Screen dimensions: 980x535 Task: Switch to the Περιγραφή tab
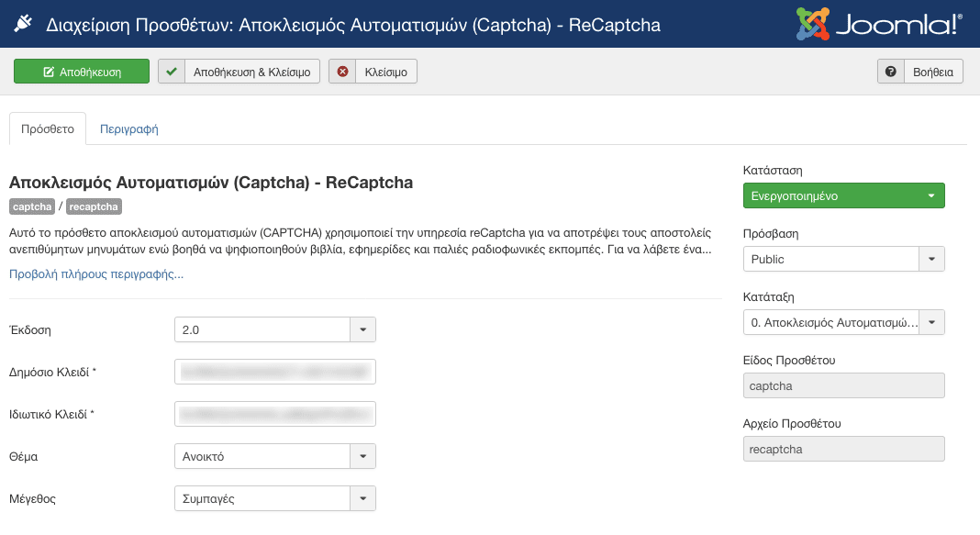tap(129, 128)
